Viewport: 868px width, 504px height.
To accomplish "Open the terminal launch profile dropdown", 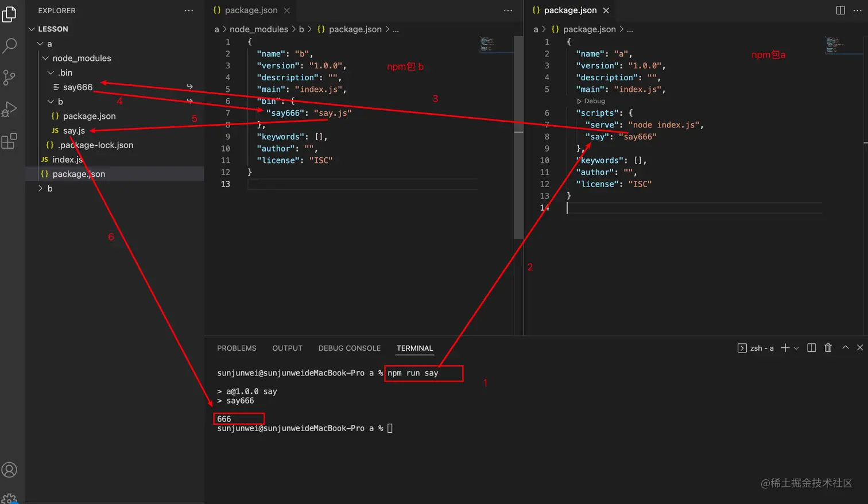I will pyautogui.click(x=796, y=348).
